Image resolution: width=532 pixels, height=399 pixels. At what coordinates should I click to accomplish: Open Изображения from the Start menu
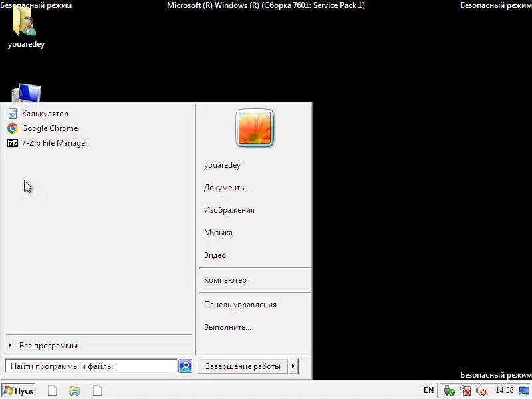pos(229,210)
